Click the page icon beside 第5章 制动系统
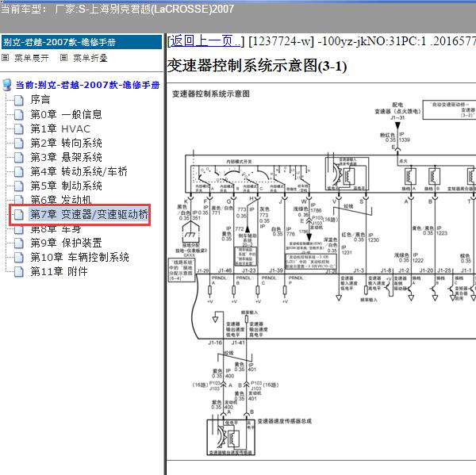Screen dimensions: 476x475 click(19, 186)
